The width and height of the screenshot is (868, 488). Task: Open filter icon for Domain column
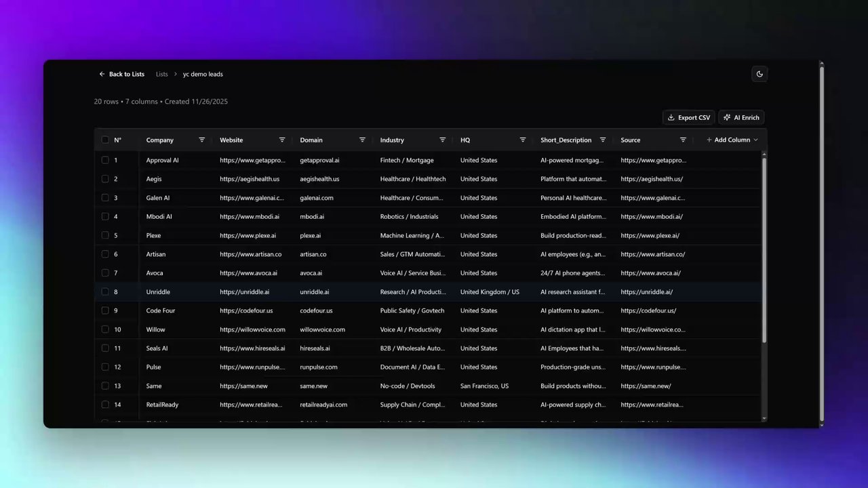pos(362,140)
